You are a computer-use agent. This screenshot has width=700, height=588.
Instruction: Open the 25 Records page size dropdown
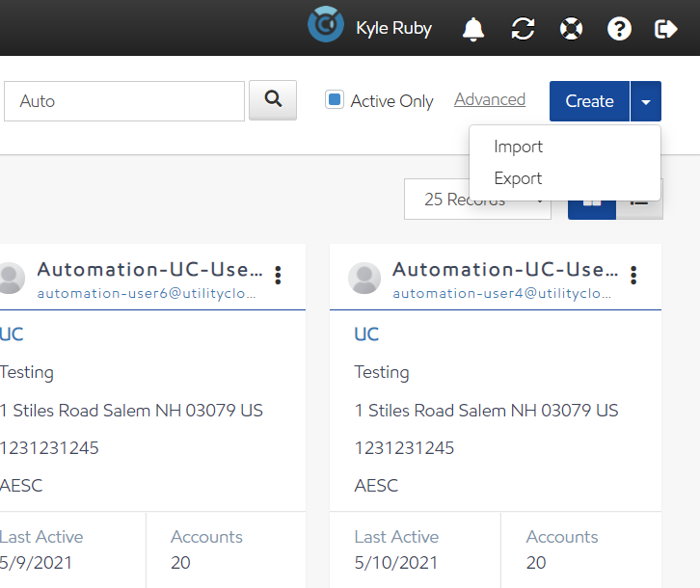click(477, 200)
